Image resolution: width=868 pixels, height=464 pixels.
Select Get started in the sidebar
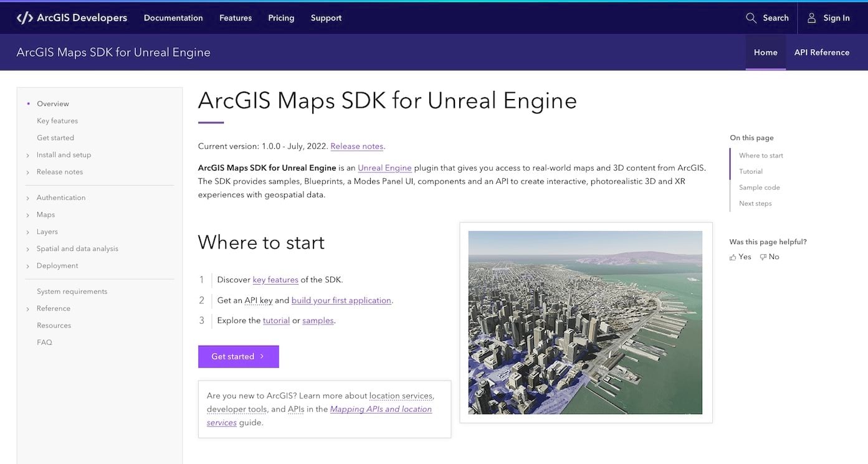click(55, 138)
